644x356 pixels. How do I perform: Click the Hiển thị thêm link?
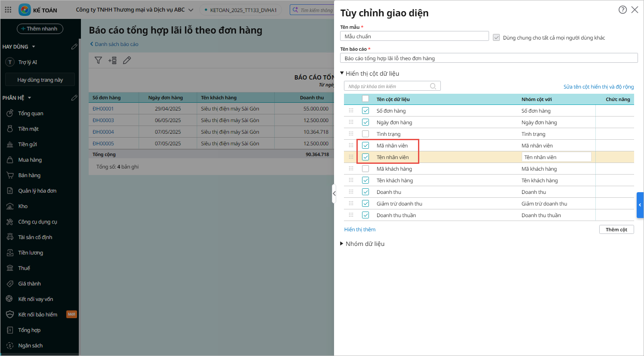click(x=359, y=230)
